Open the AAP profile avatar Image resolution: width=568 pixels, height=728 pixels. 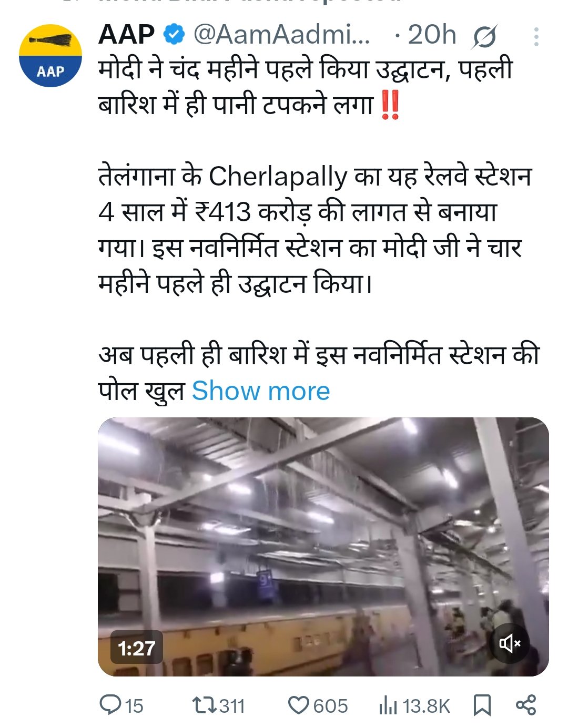click(50, 55)
